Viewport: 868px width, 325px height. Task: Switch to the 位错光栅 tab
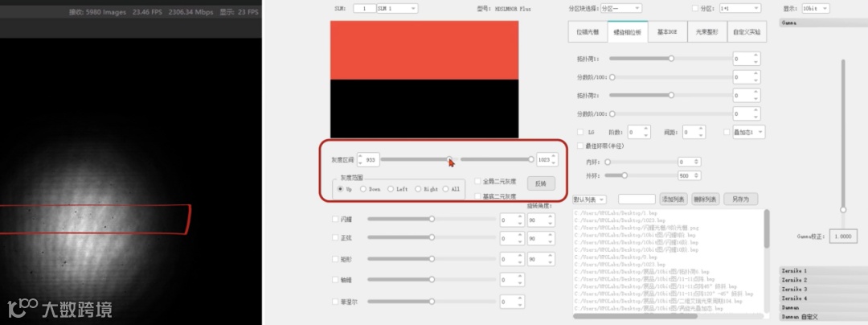pos(588,32)
